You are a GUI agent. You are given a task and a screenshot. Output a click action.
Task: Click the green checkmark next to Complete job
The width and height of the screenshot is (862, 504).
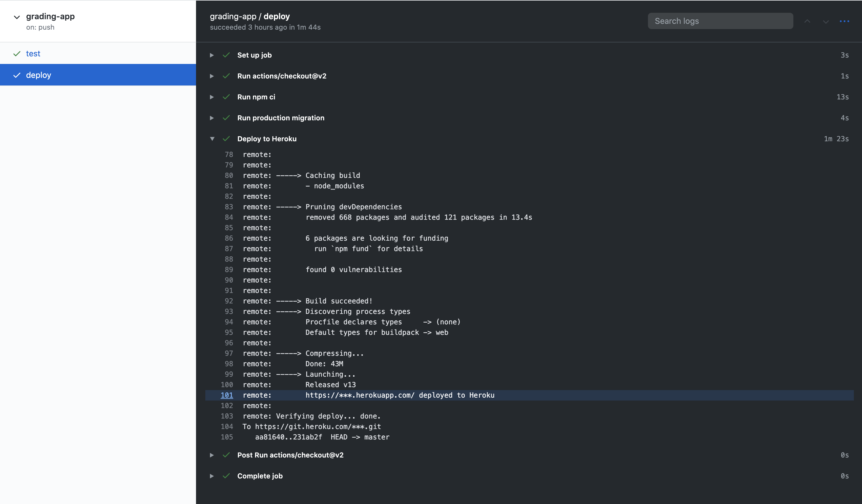click(226, 476)
